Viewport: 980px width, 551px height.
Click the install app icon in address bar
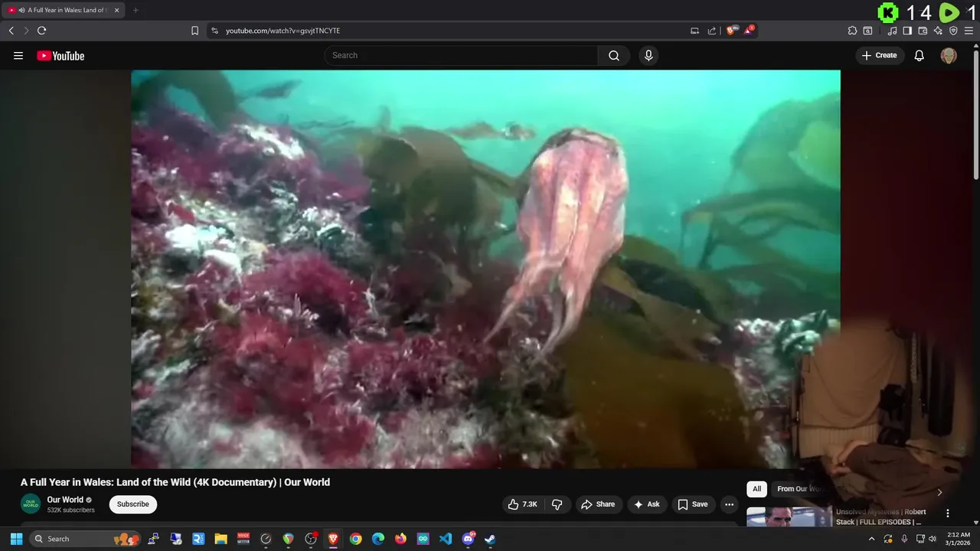point(694,31)
